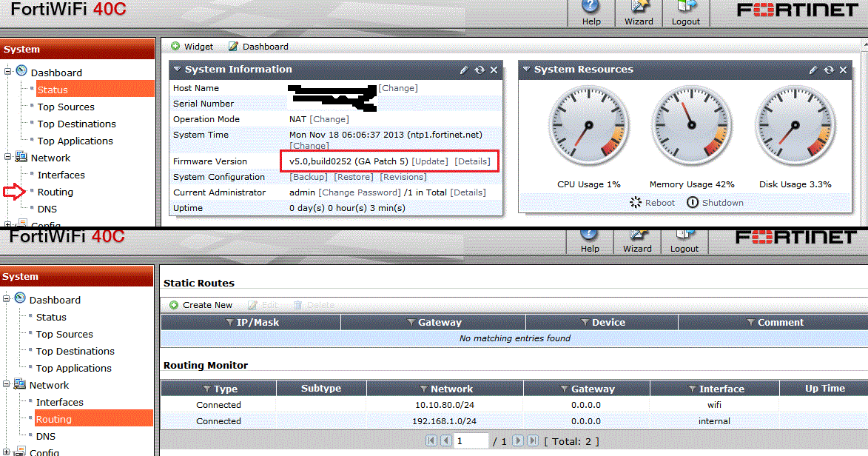Click the Change Password link for admin

coord(360,192)
